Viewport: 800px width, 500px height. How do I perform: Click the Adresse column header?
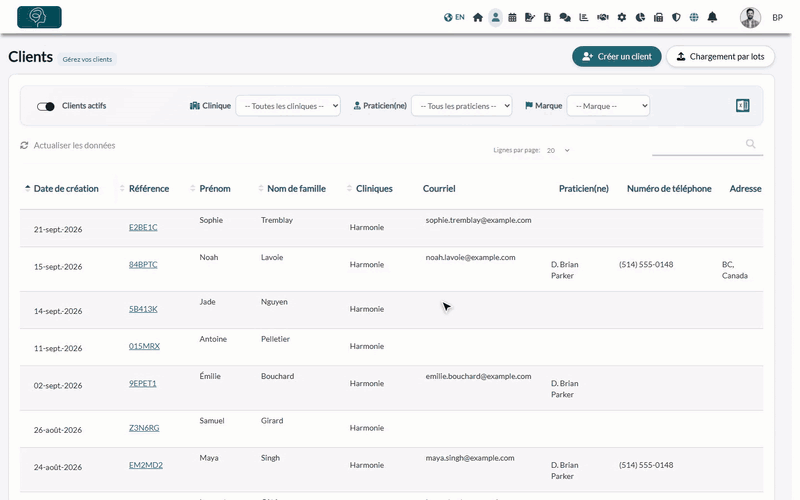coord(745,189)
